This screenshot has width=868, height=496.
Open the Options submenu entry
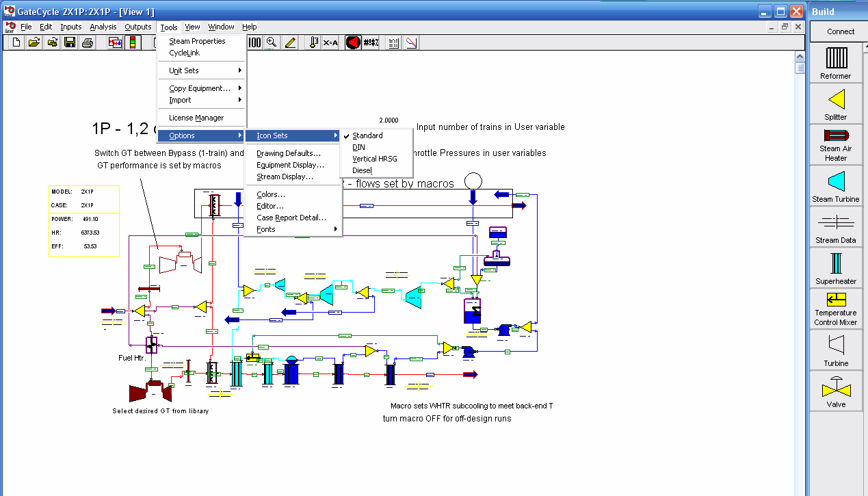pyautogui.click(x=202, y=135)
